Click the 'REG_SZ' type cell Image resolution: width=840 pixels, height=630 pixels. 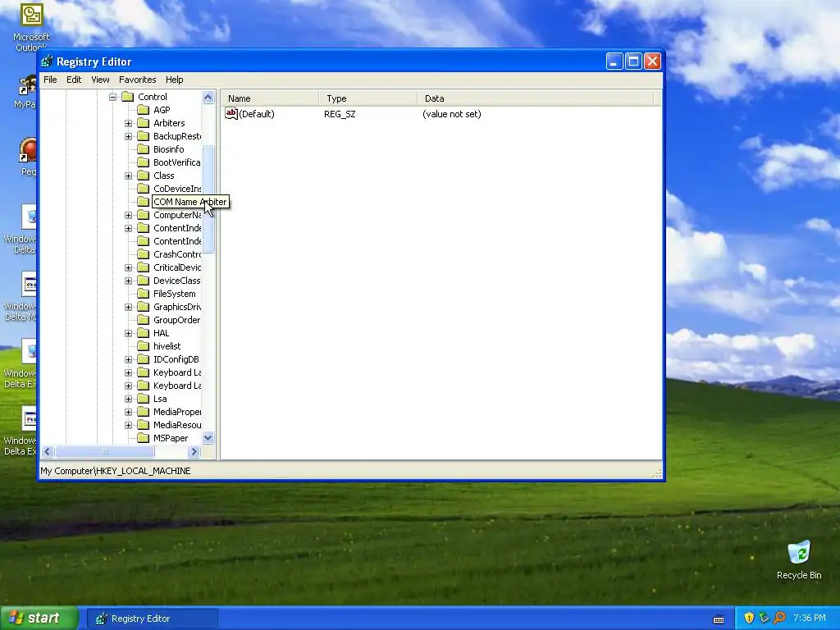[x=340, y=114]
